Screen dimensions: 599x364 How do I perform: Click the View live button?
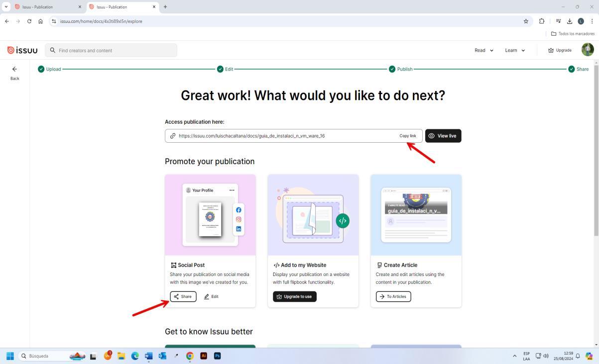point(443,136)
